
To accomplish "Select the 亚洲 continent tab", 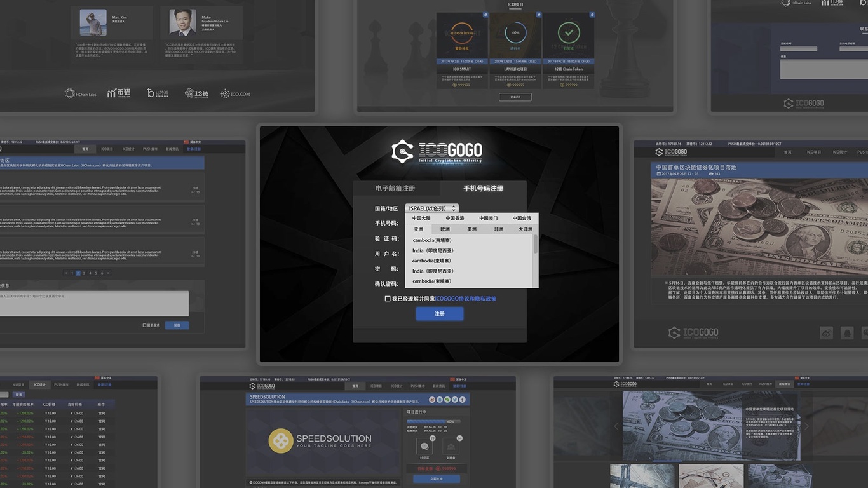I will tap(418, 229).
